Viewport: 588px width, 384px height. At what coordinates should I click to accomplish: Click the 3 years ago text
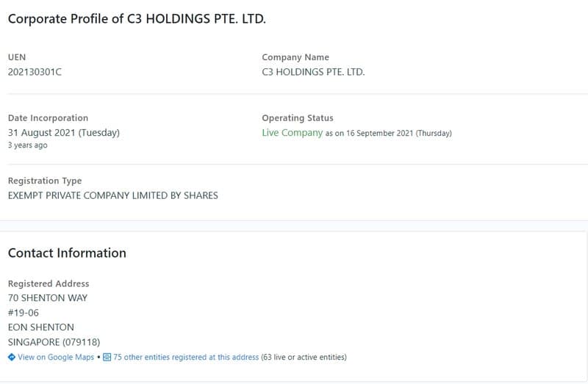(27, 145)
